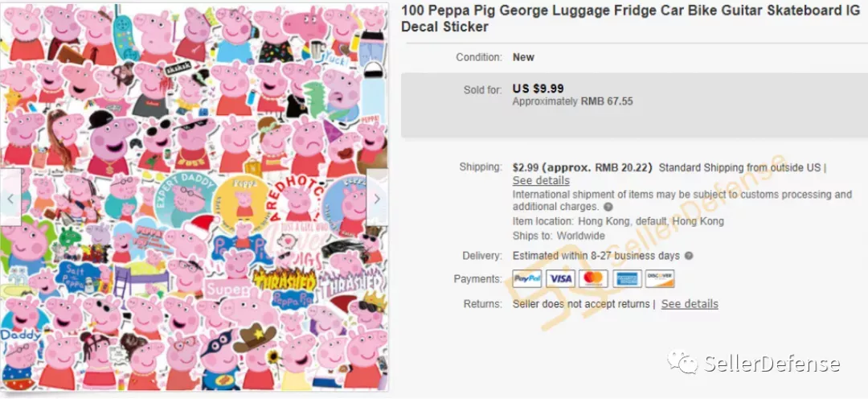Screen dimensions: 868x399
Task: Click the PayPal payment icon
Action: click(526, 279)
